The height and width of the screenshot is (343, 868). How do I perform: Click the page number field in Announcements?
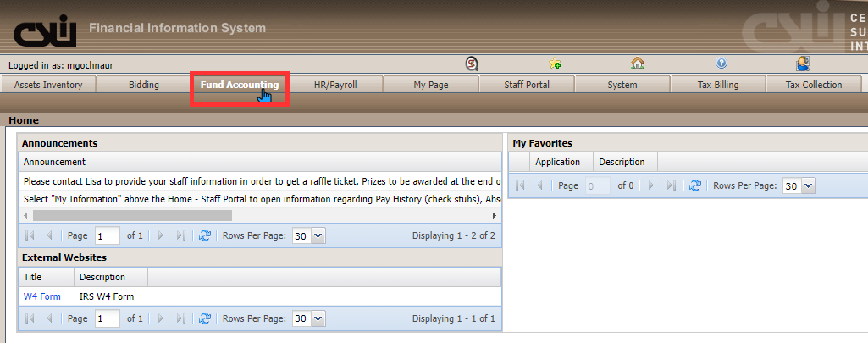click(x=107, y=236)
